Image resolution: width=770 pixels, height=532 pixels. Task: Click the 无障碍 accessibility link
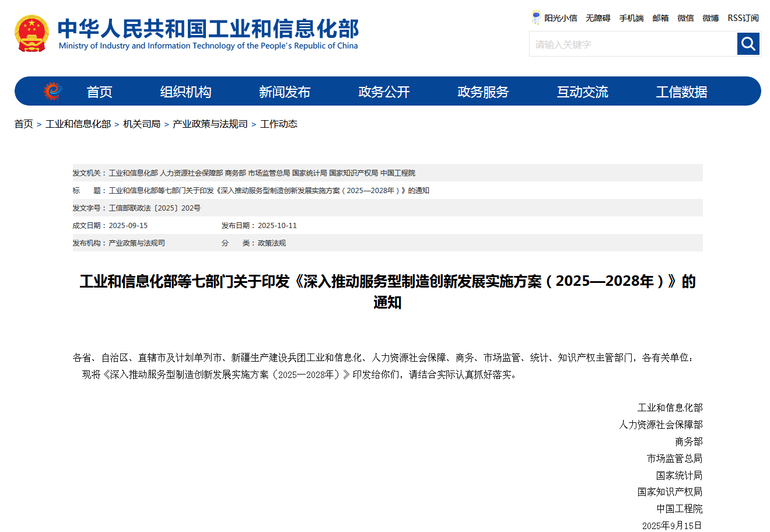pyautogui.click(x=598, y=18)
